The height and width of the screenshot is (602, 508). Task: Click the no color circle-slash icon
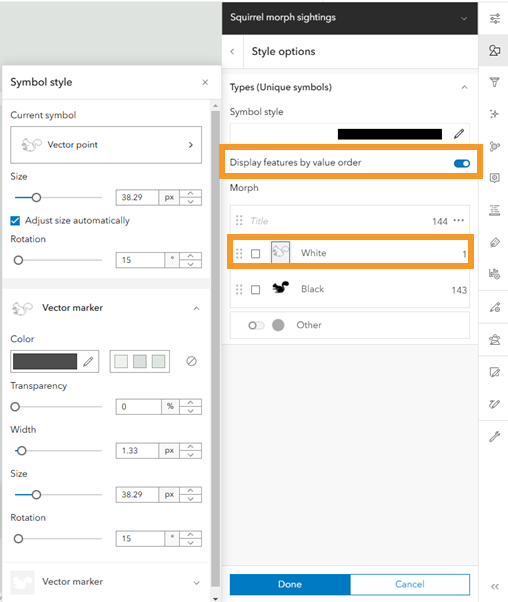pos(191,361)
